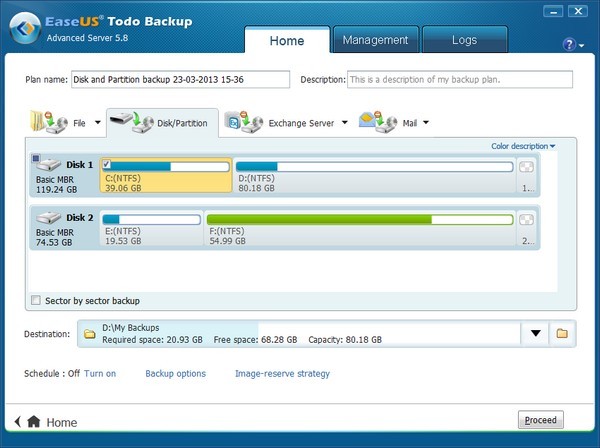This screenshot has width=600, height=448.
Task: Click the help question mark icon
Action: click(569, 45)
